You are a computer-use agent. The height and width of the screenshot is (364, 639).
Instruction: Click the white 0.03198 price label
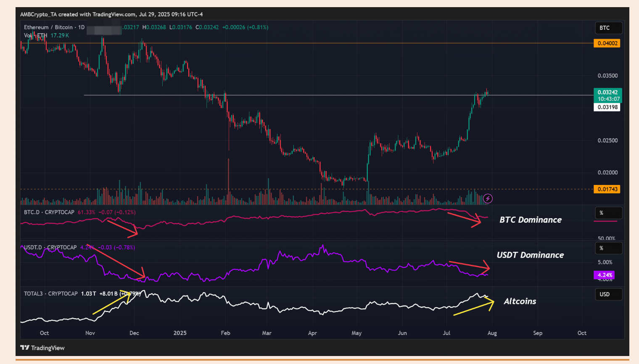pos(607,107)
